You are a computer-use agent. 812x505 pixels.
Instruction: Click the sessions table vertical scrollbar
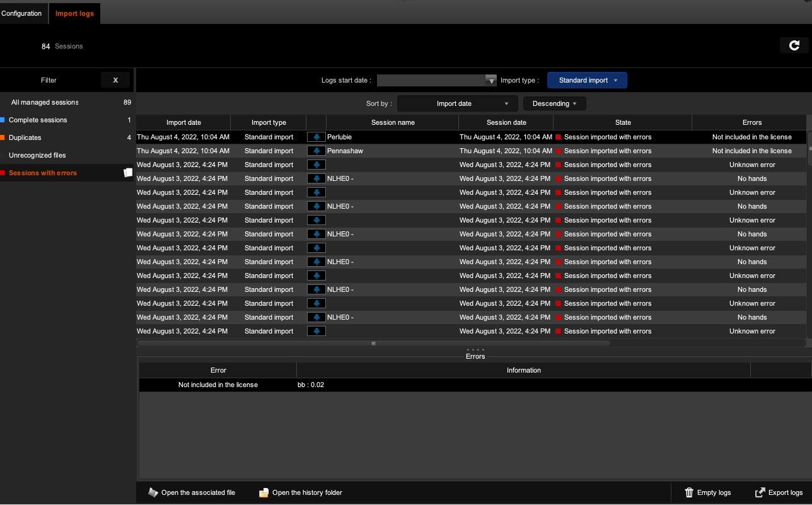click(809, 148)
